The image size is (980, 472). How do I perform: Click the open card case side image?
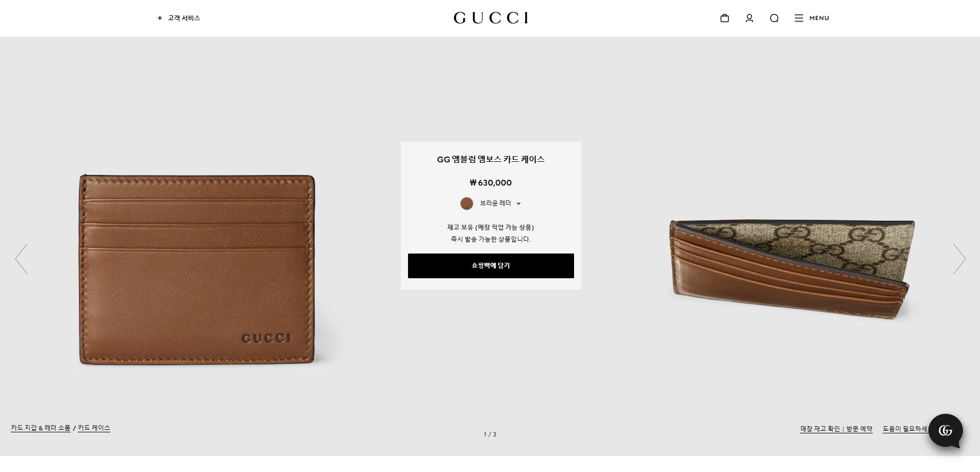[x=792, y=269]
